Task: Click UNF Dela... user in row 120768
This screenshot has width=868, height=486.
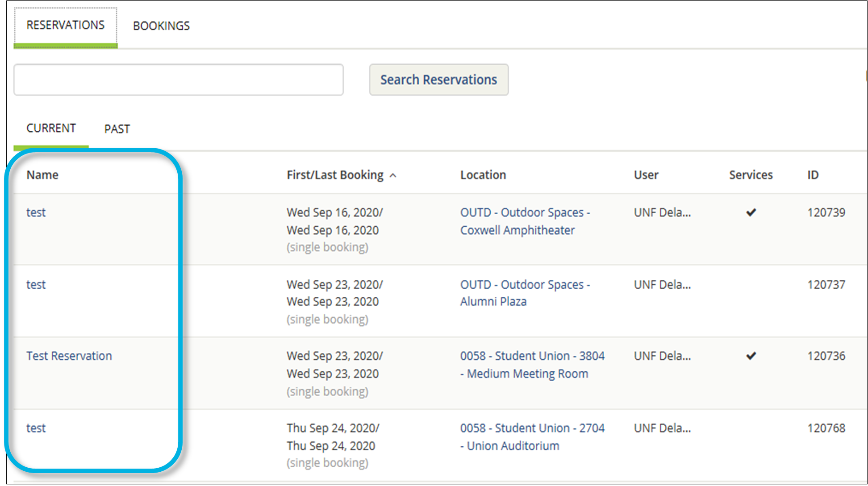Action: (x=662, y=428)
